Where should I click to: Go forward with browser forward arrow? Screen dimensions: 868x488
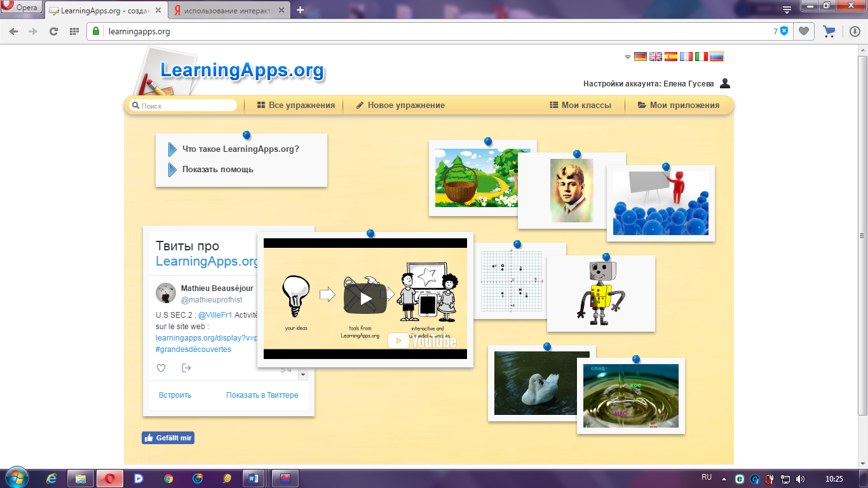pyautogui.click(x=34, y=31)
